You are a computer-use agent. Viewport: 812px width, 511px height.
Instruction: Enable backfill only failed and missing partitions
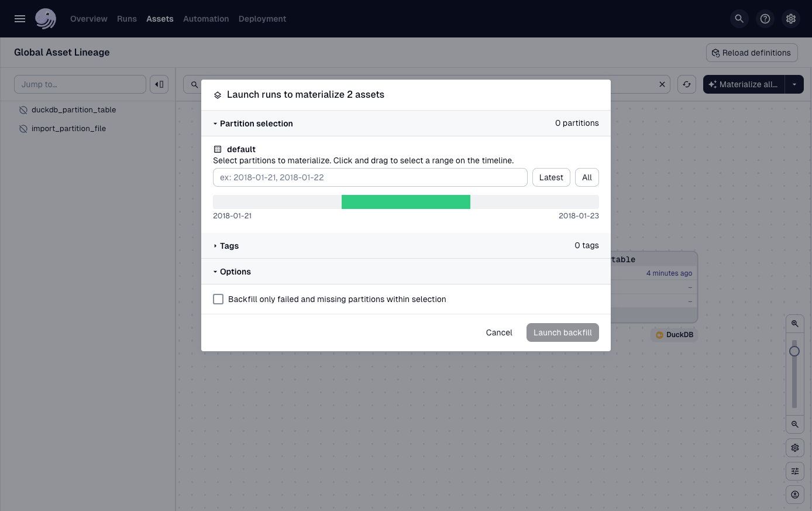coord(218,299)
